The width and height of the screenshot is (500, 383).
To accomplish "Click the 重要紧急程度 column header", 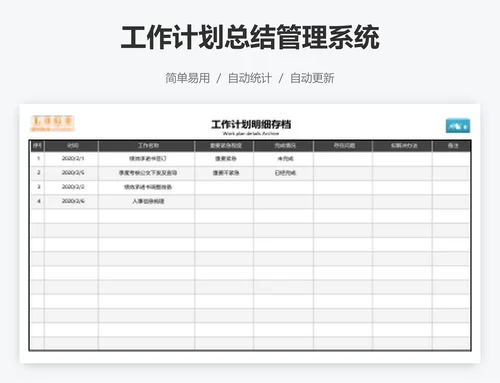I will click(x=225, y=146).
